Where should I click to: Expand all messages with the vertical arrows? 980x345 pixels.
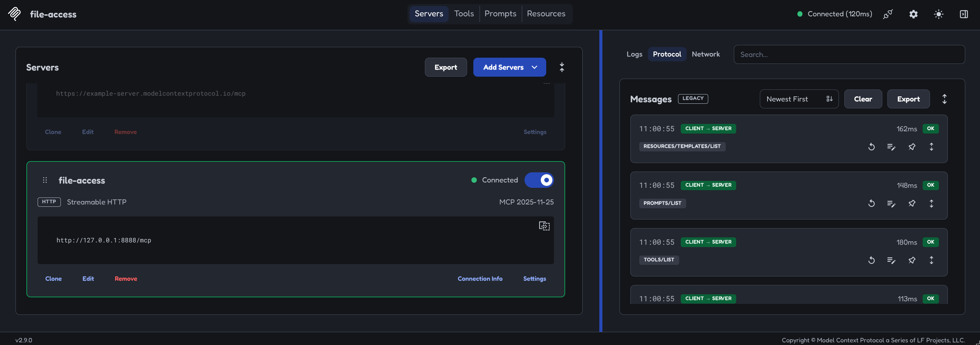click(944, 99)
